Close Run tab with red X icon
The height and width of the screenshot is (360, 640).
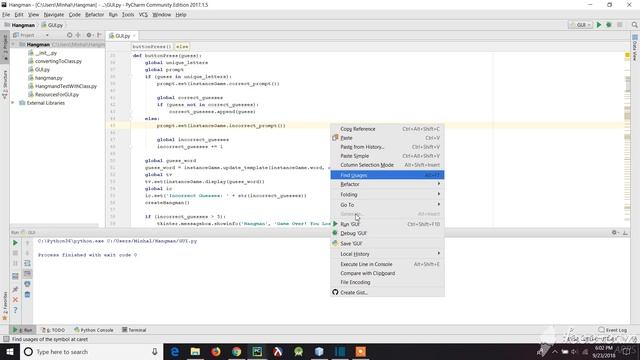[15, 300]
